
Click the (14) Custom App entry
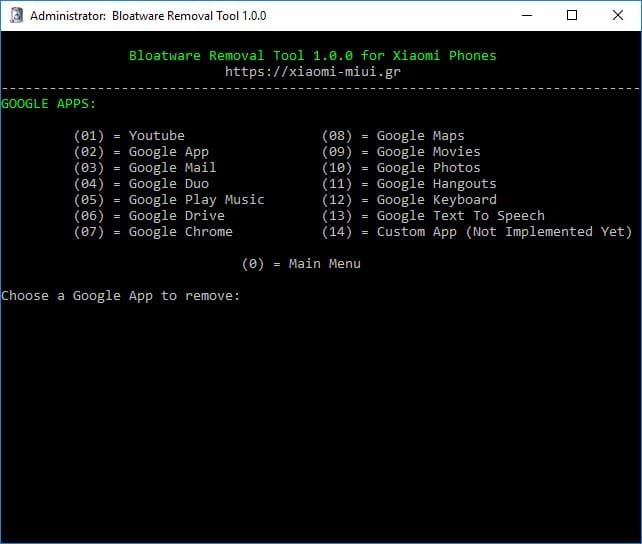click(477, 232)
